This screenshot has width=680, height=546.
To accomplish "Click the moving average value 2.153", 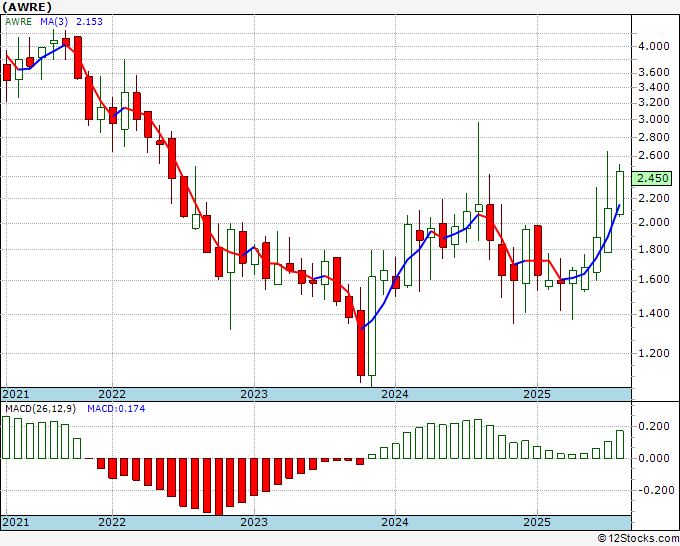I will [94, 22].
